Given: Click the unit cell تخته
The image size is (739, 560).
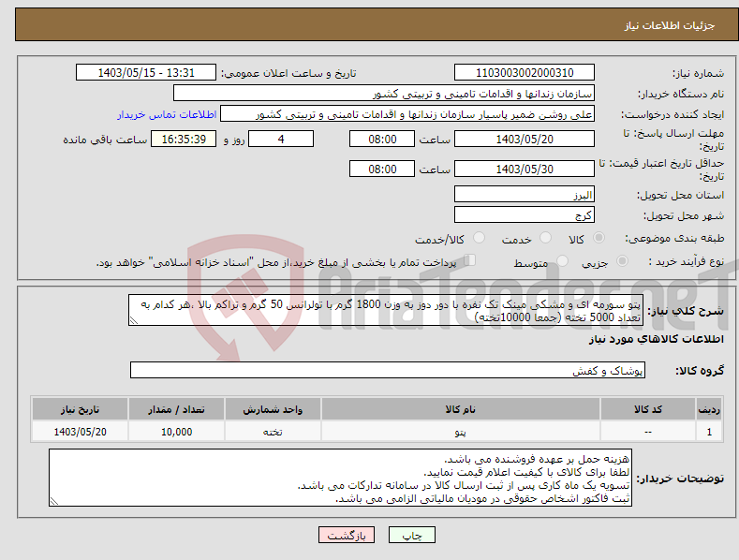Looking at the screenshot, I should 273,432.
